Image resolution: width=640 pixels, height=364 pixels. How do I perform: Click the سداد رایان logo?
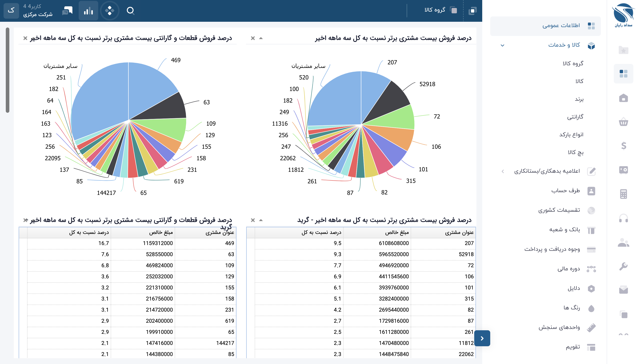623,15
